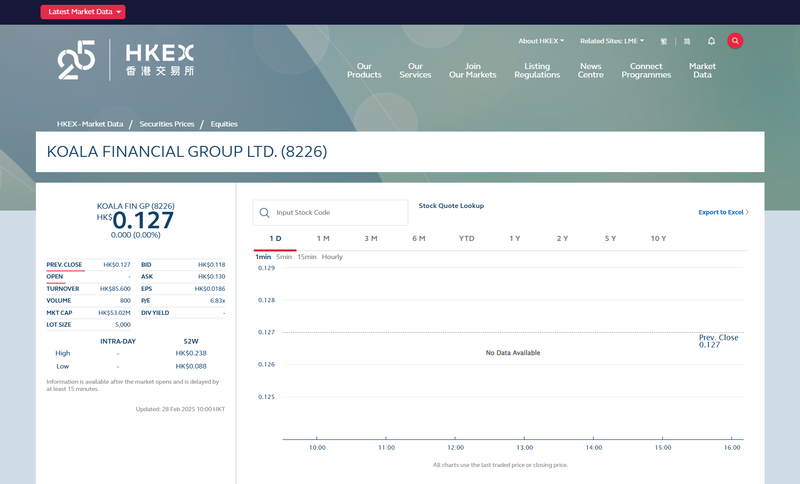Open notifications bell icon

coord(711,41)
